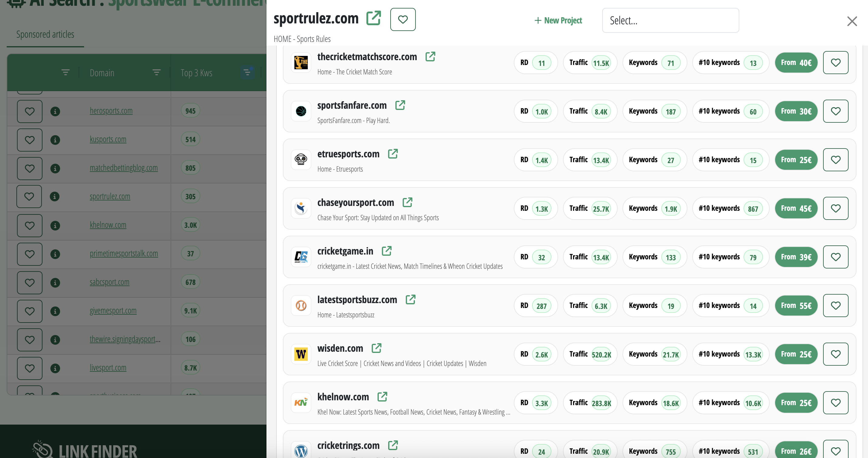This screenshot has height=458, width=868.
Task: Open external link icon for thecricketmatchscore.com
Action: click(x=430, y=57)
